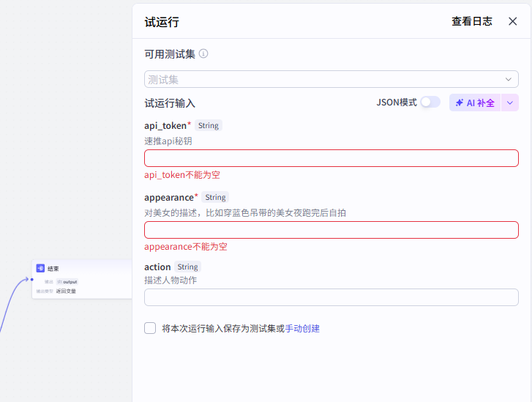Select the action text input

331,297
